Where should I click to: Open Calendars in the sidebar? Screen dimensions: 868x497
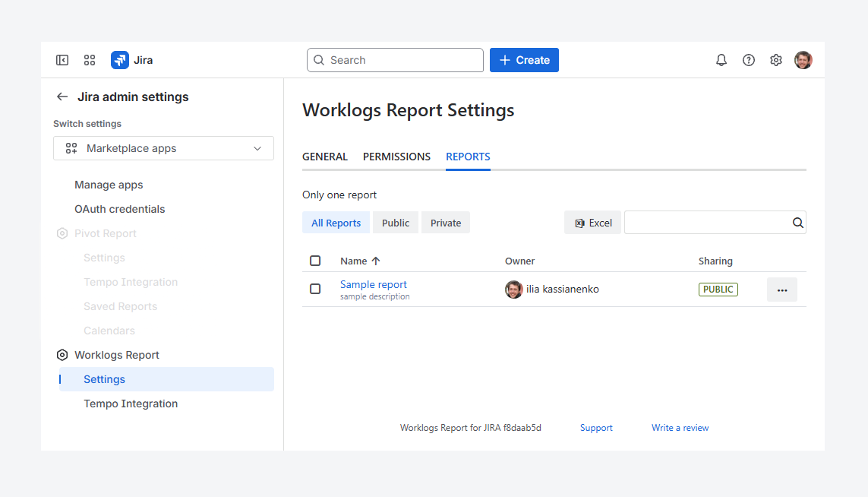coord(109,331)
